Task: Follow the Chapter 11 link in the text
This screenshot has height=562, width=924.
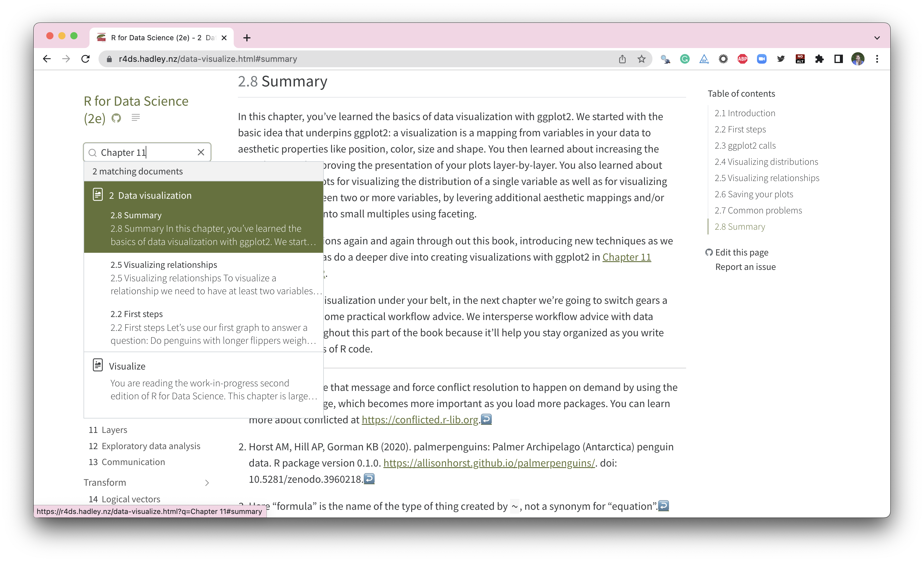Action: click(x=627, y=257)
